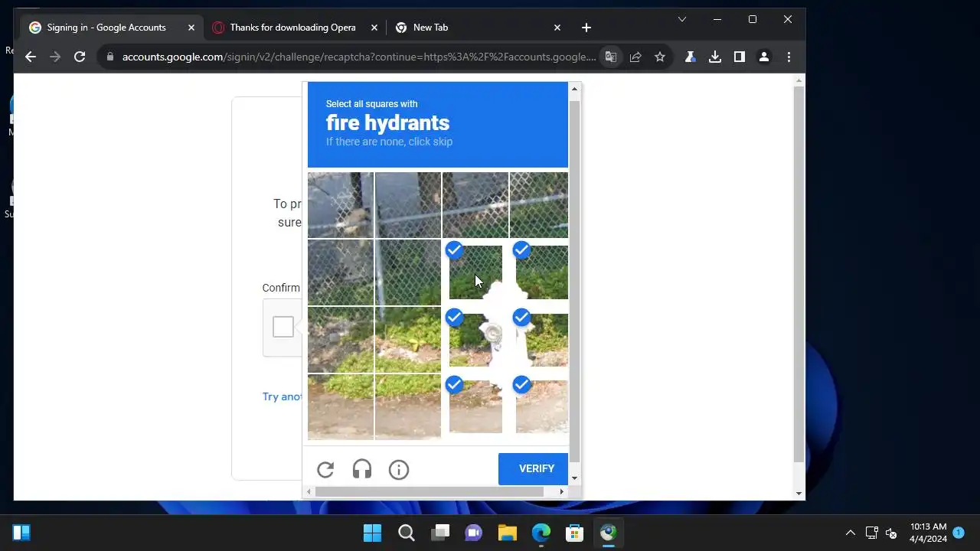Image resolution: width=980 pixels, height=551 pixels.
Task: Get an audio challenge via headphones icon
Action: (362, 470)
